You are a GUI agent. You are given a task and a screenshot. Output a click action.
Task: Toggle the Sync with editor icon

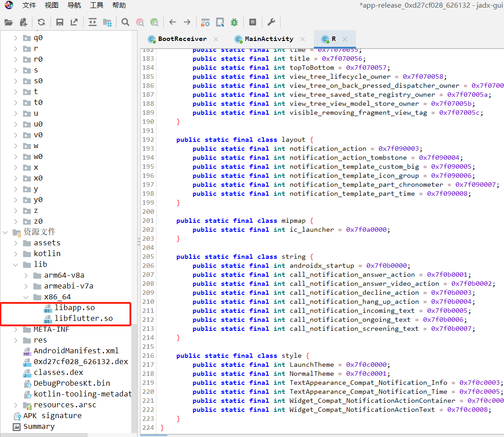pyautogui.click(x=93, y=22)
